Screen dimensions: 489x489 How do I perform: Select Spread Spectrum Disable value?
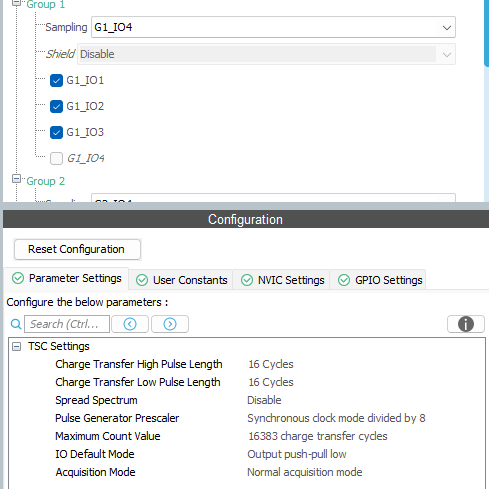(264, 400)
